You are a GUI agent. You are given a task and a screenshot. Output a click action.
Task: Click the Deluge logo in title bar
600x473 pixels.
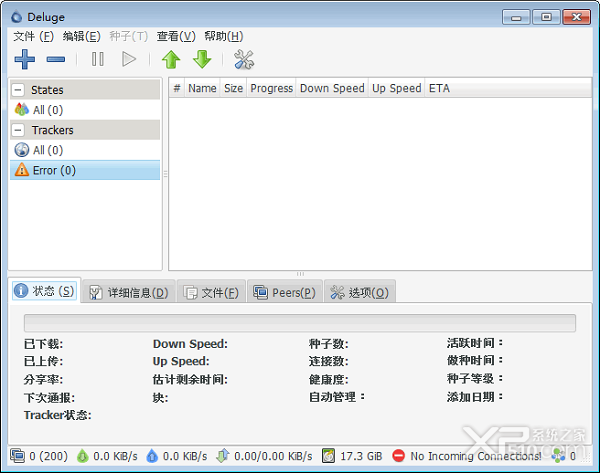click(16, 17)
